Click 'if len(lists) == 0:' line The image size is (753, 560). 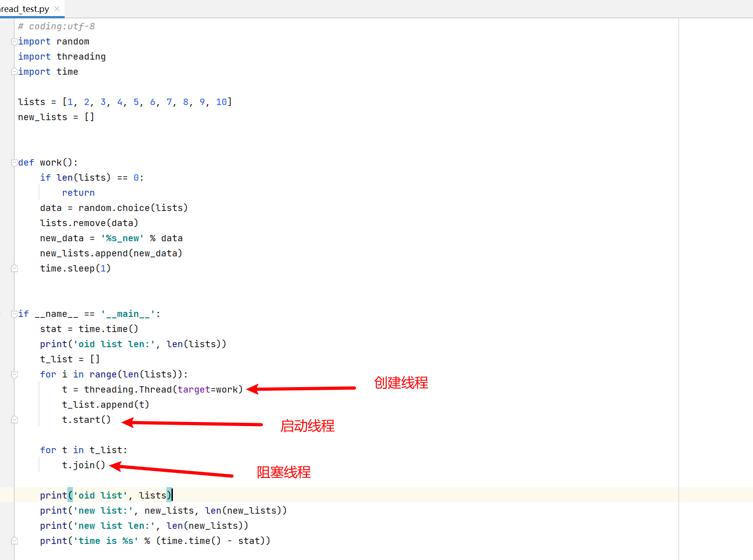[x=92, y=177]
